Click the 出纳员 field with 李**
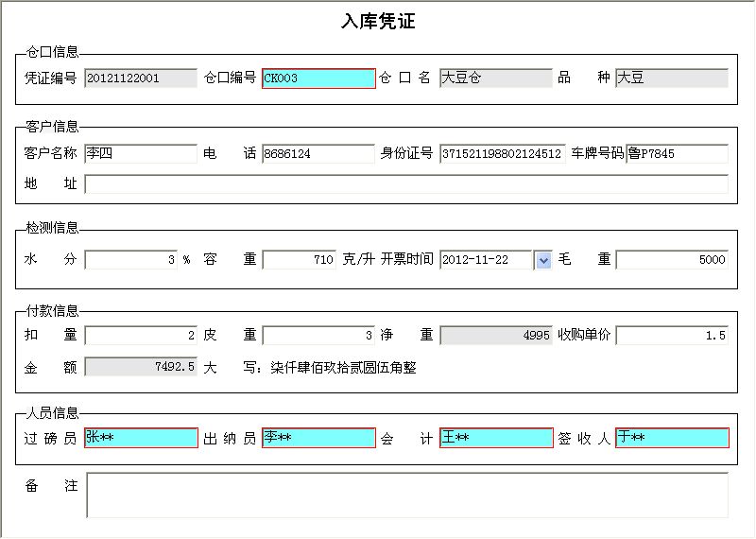 (318, 438)
